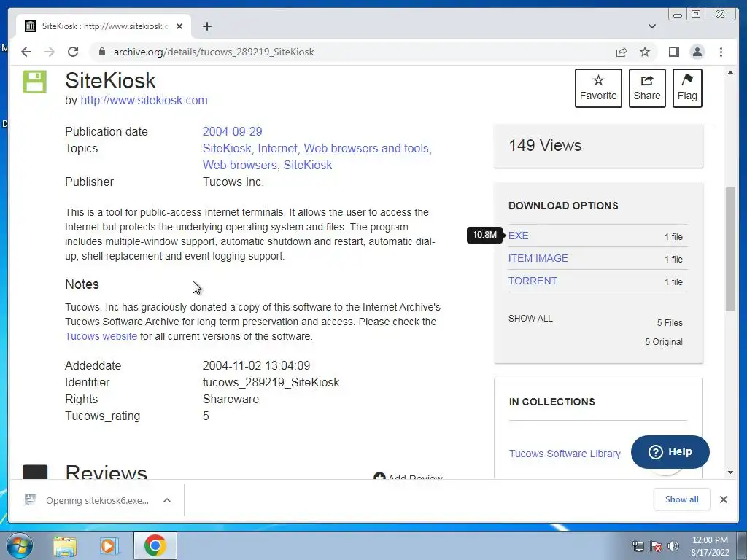Open taskbar clock and date

(x=710, y=546)
